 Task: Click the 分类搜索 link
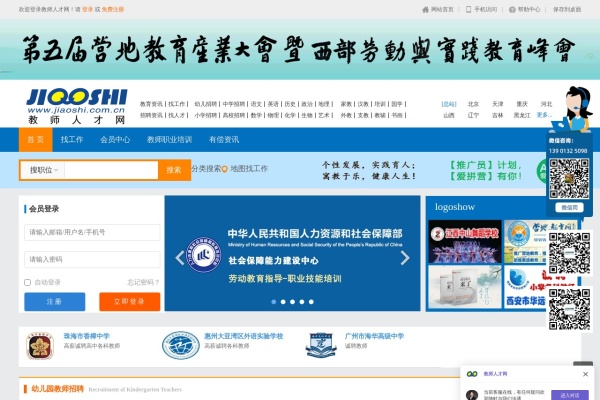(206, 169)
